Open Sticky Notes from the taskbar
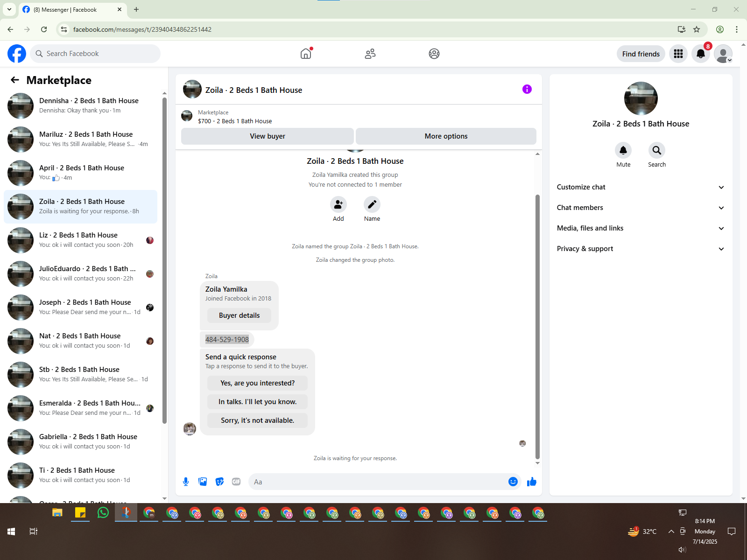747x560 pixels. click(80, 513)
